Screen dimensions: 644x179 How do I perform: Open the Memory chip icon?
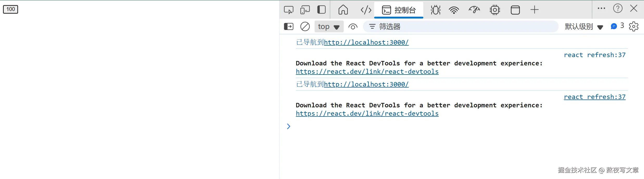495,10
